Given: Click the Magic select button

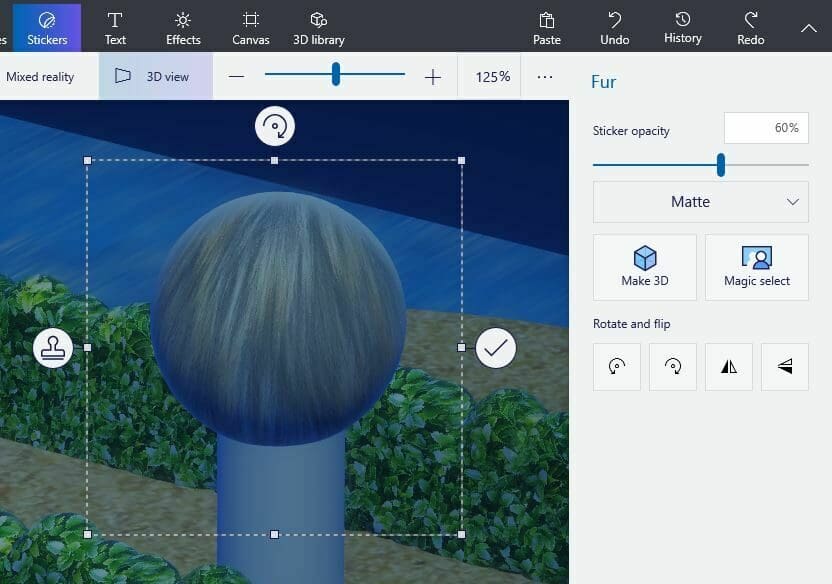Looking at the screenshot, I should coord(757,267).
